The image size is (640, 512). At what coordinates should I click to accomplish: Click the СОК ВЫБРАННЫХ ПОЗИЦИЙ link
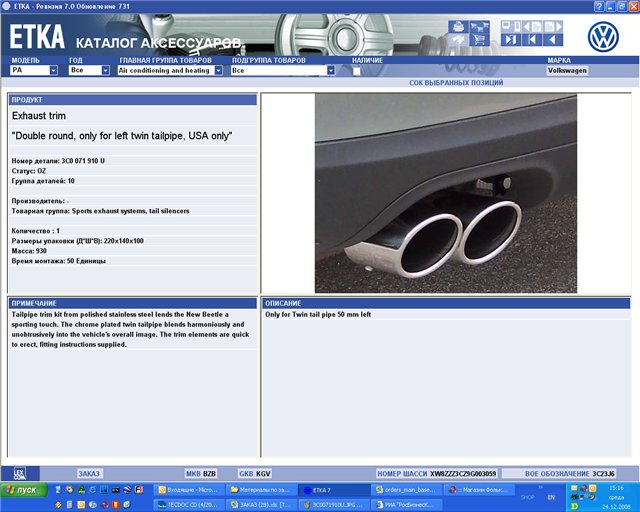coord(456,82)
